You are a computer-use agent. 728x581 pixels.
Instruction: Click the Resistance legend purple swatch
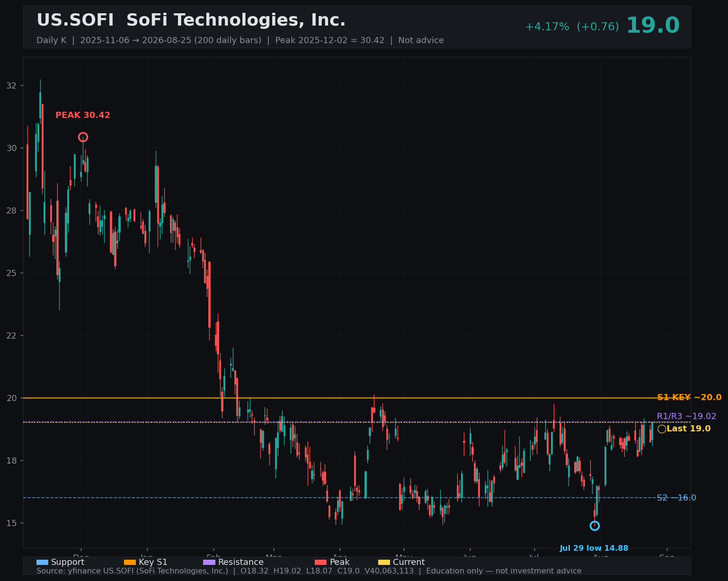[209, 563]
